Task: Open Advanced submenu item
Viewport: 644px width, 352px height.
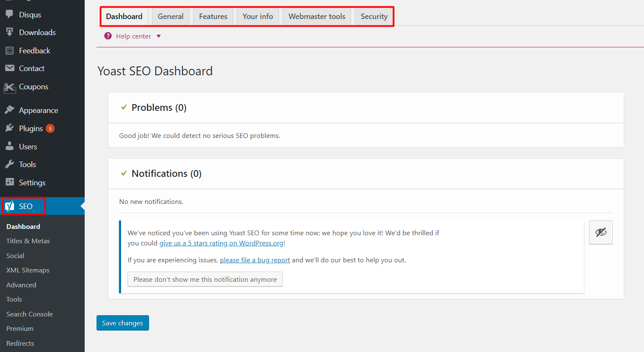Action: [x=21, y=285]
